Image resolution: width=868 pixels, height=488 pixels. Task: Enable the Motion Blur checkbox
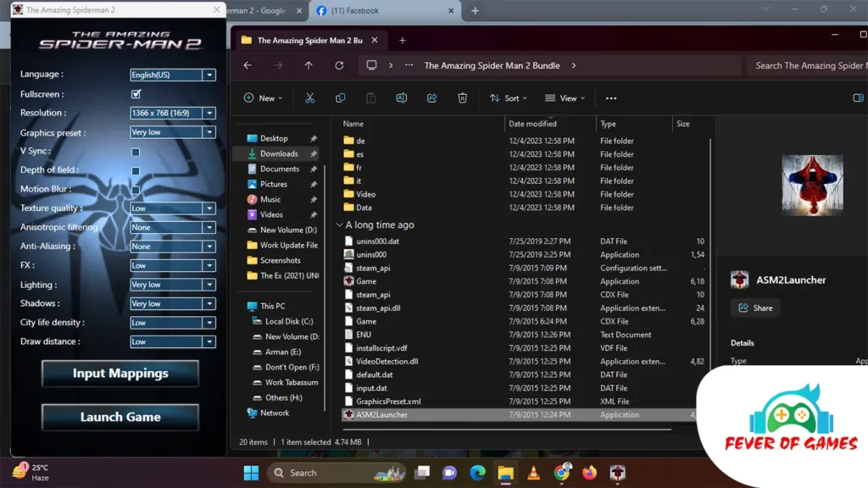(x=136, y=190)
